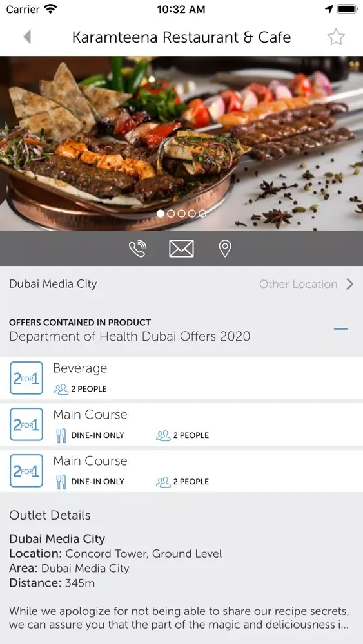Favorite the restaurant with the star icon
Screen dimensions: 363x644
336,37
